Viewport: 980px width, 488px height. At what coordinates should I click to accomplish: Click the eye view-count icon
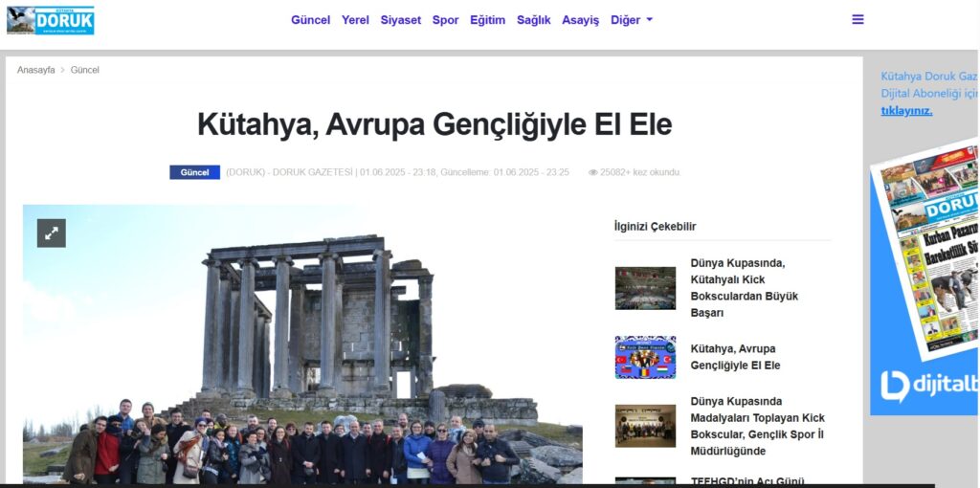point(592,172)
